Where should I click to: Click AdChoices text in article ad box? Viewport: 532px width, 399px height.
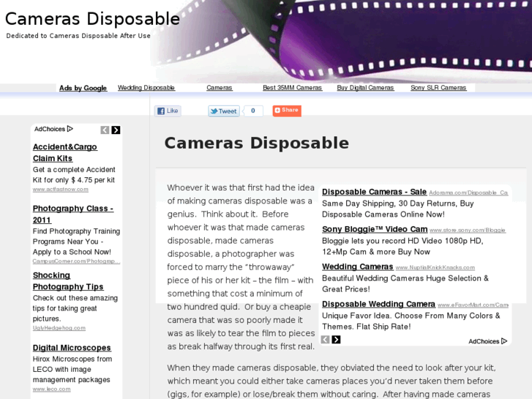point(484,341)
